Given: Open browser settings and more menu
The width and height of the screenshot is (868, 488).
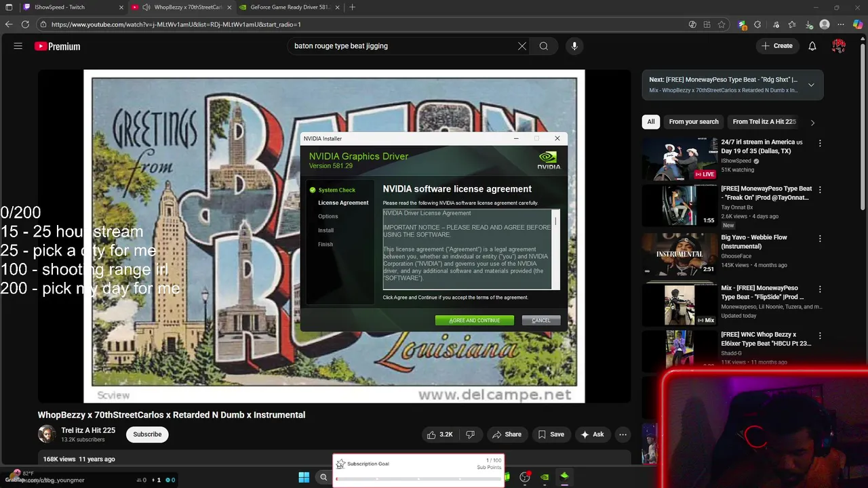Looking at the screenshot, I should 842,24.
